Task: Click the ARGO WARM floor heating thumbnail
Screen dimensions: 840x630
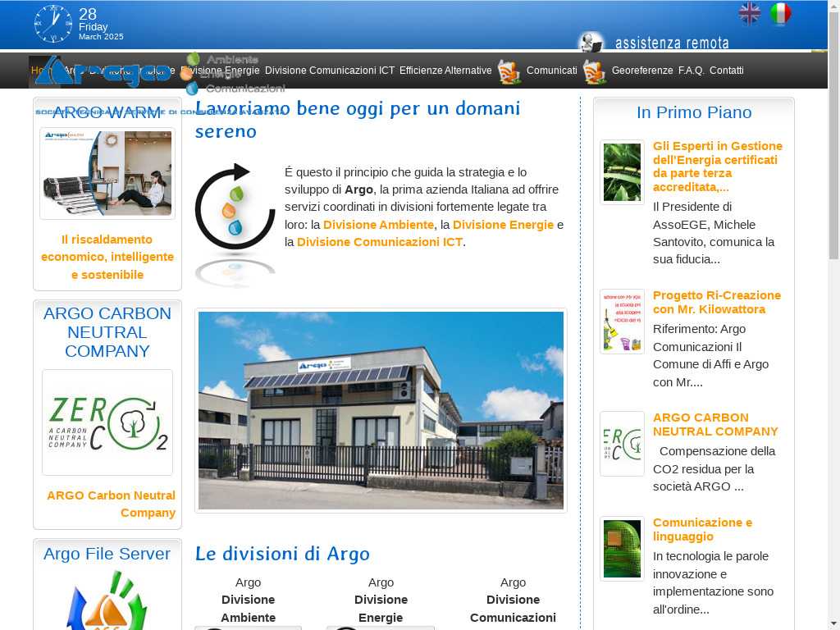Action: [107, 173]
